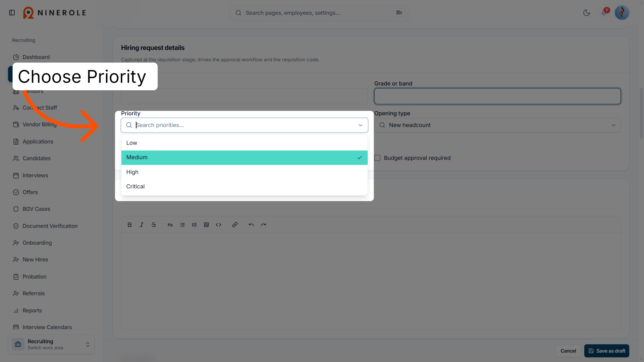Screen dimensions: 644x362
Task: Toggle Budget approval required checkbox
Action: pyautogui.click(x=377, y=158)
